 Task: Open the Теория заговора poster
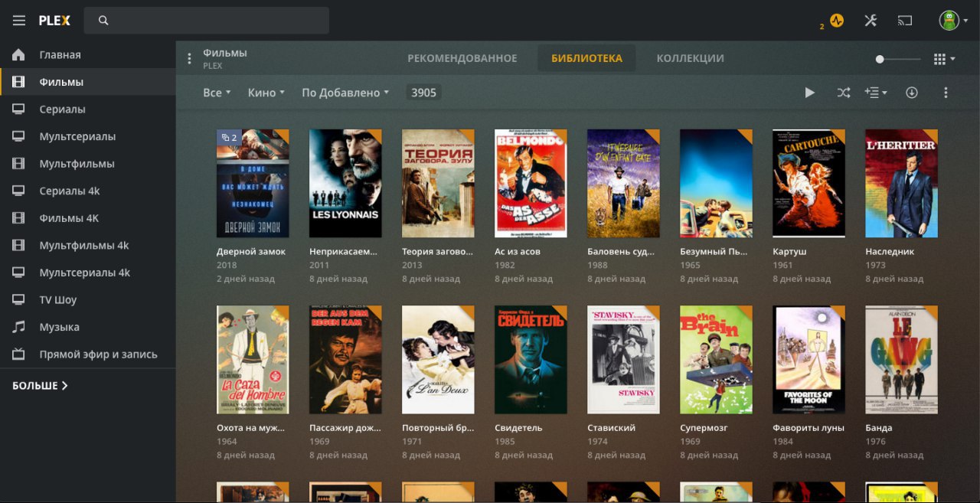pos(438,184)
